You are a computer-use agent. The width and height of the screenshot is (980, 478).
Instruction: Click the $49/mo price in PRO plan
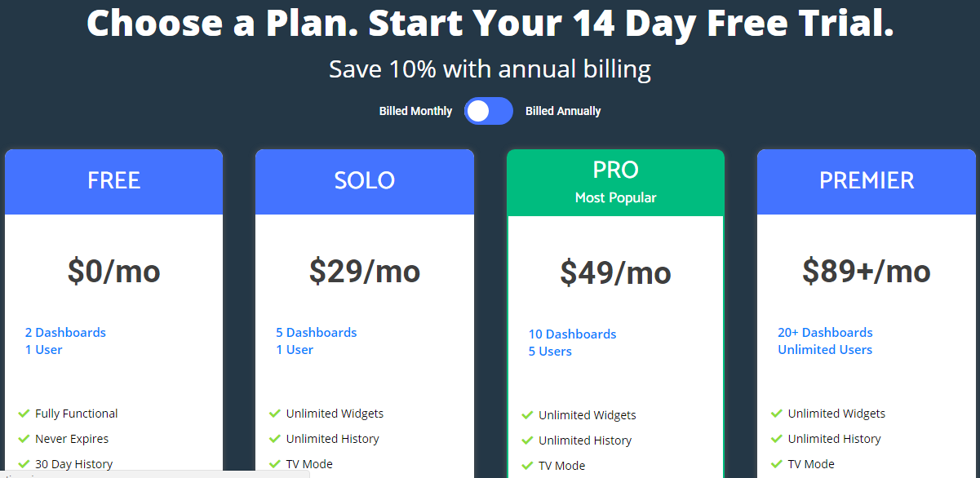click(x=615, y=272)
